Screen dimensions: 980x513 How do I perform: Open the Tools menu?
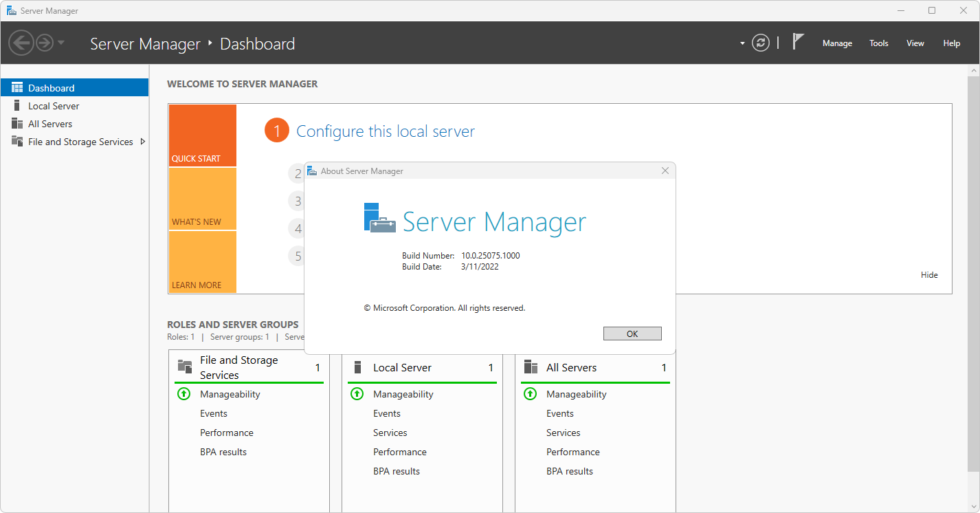[878, 43]
